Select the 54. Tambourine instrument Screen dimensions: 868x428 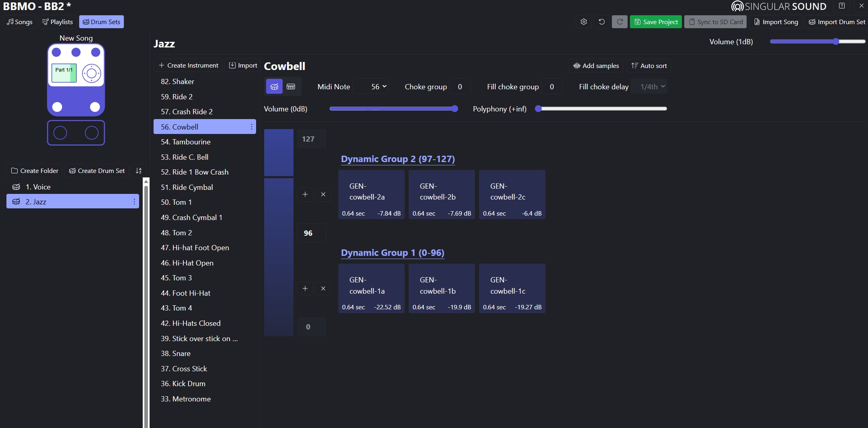[x=205, y=142]
